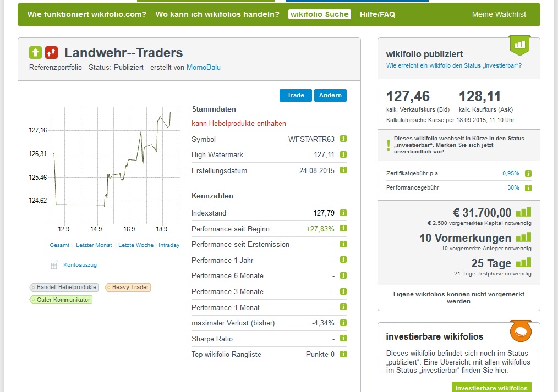Open info icon for maximaler Verlust row
The width and height of the screenshot is (558, 392).
point(343,323)
